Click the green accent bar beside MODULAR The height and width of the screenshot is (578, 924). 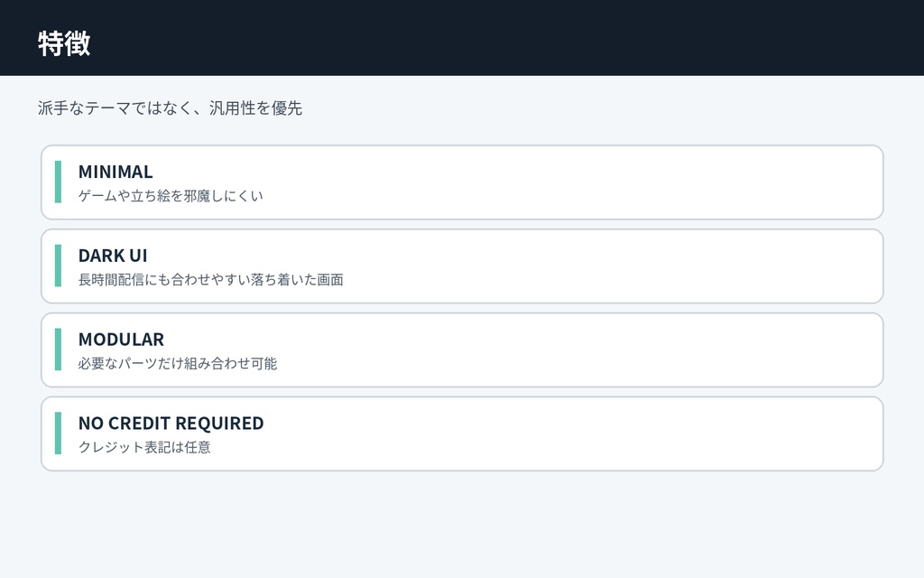(x=58, y=350)
